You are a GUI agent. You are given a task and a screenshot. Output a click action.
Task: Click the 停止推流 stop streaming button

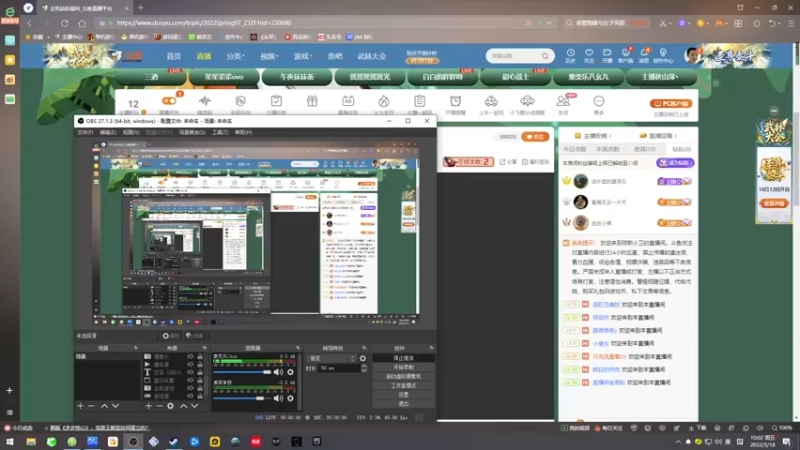pyautogui.click(x=404, y=358)
